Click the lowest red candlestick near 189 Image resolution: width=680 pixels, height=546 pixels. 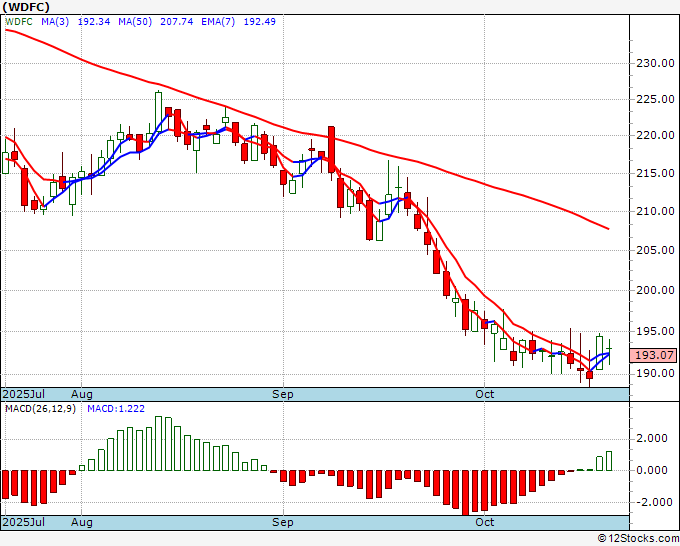(590, 375)
